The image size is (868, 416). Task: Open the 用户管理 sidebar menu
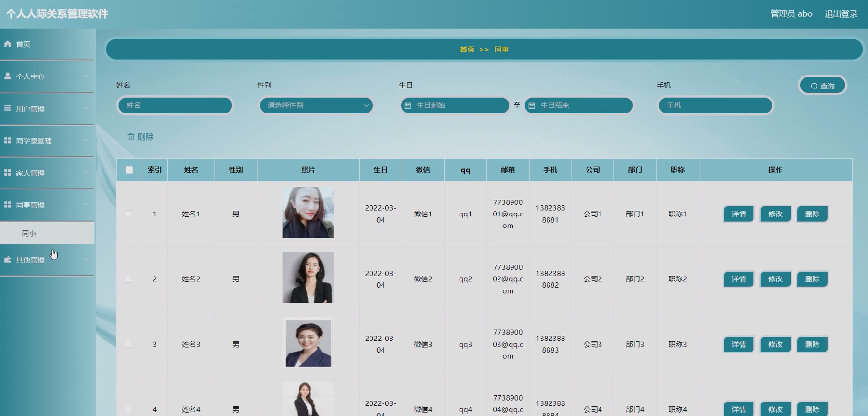click(x=47, y=109)
